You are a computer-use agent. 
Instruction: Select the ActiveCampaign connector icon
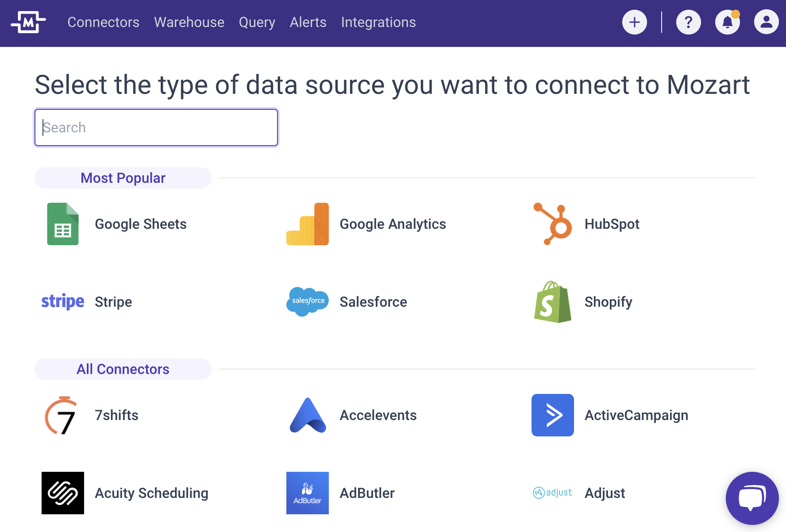(x=553, y=415)
